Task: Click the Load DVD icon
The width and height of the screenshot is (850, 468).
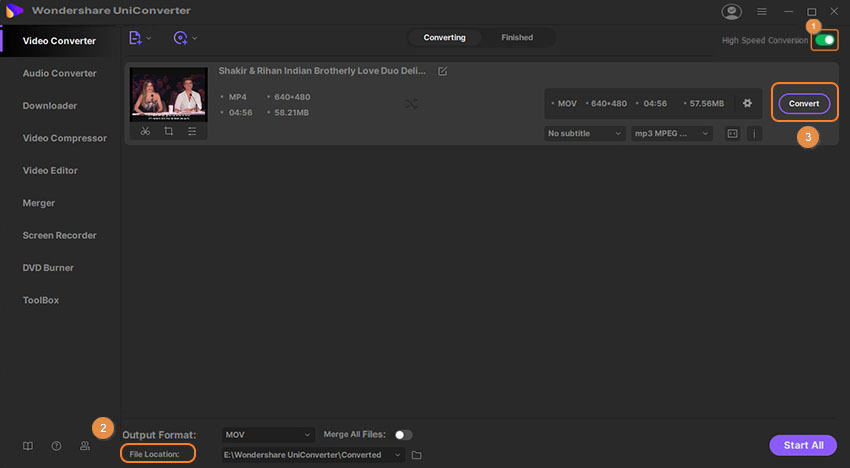Action: click(180, 38)
